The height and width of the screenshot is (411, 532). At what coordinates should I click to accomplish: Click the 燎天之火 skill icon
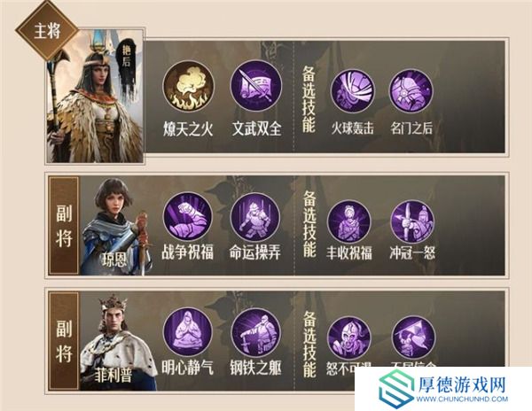click(x=188, y=87)
